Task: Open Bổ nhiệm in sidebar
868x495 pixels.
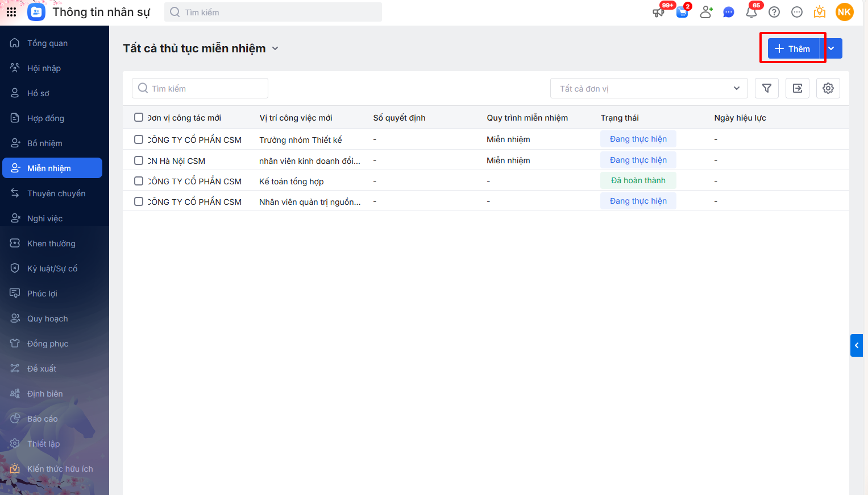Action: pyautogui.click(x=52, y=143)
